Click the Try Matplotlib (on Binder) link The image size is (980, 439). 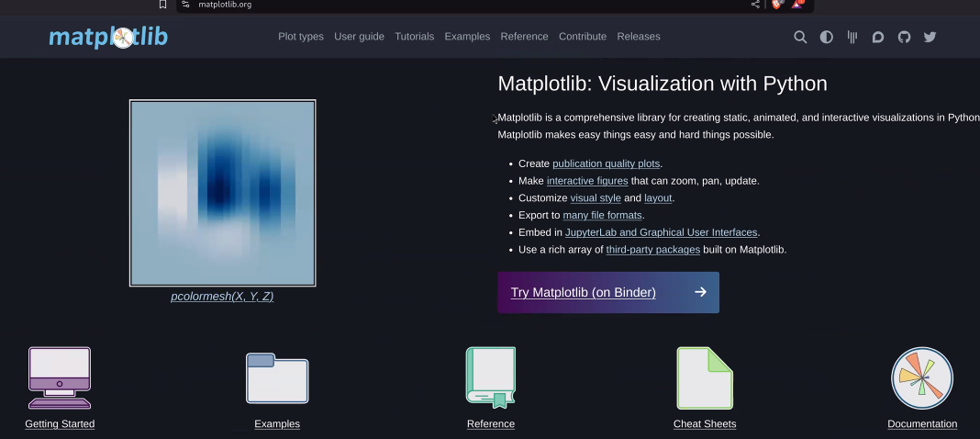point(583,292)
